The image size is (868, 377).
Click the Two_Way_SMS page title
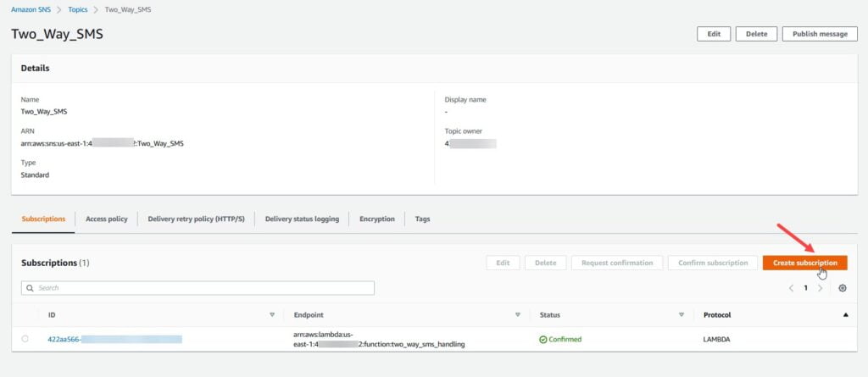click(x=57, y=35)
